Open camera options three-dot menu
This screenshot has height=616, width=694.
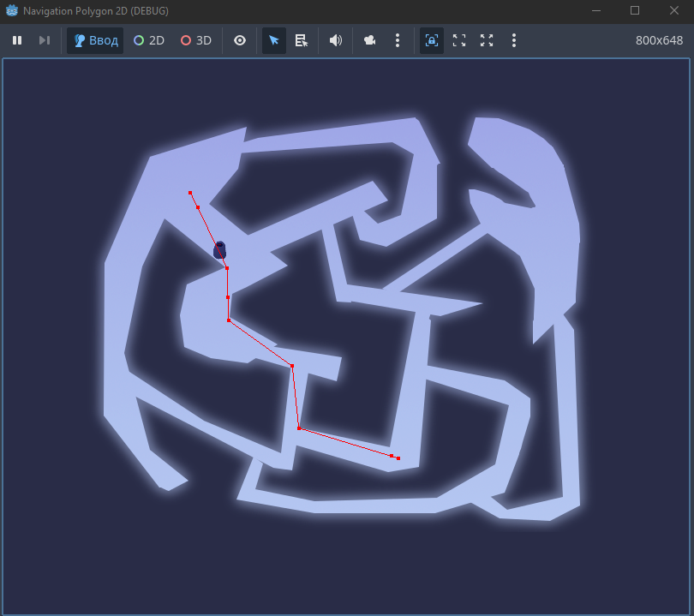click(x=398, y=40)
